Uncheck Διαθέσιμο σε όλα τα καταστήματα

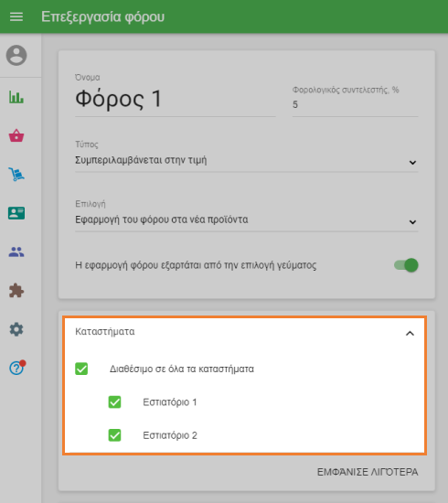pos(81,369)
